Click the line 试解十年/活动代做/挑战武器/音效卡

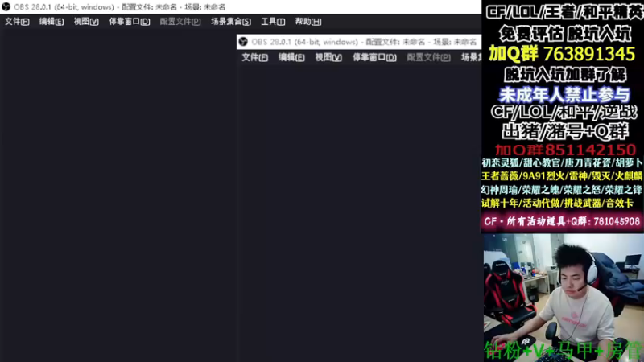pyautogui.click(x=557, y=203)
